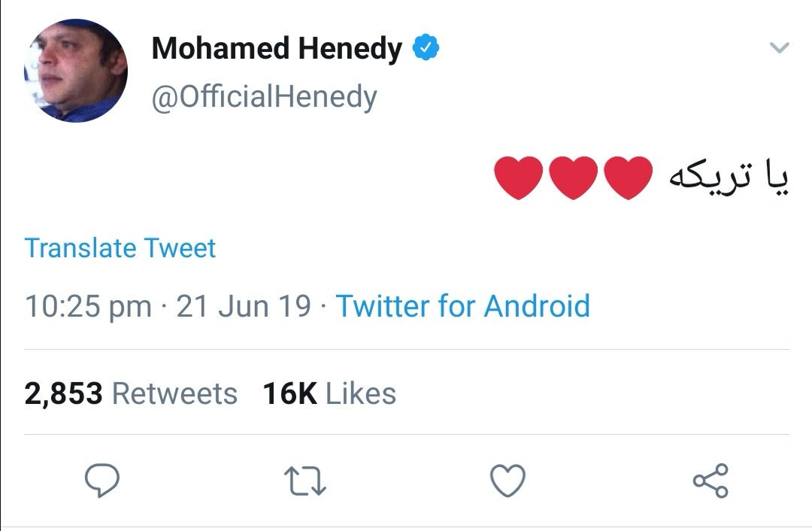Click the Translate Tweet link
Screen dimensions: 812x531
coord(120,248)
